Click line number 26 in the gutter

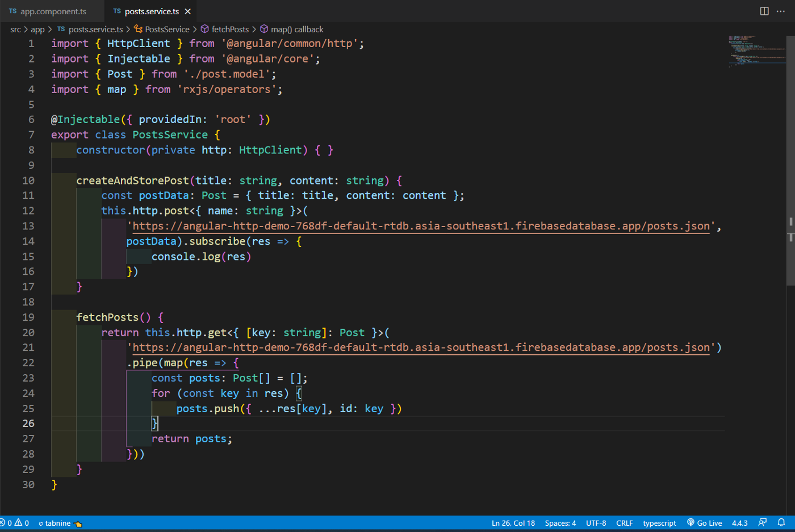28,424
